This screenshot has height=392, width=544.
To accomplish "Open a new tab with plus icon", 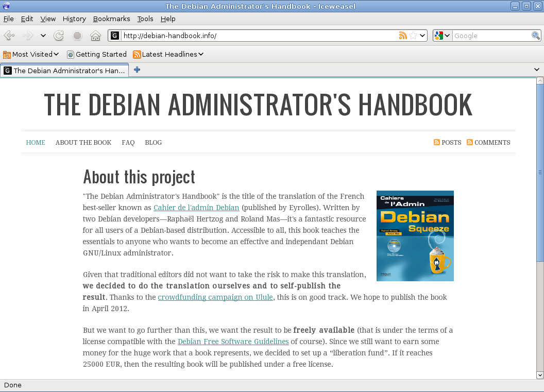I will pyautogui.click(x=137, y=70).
